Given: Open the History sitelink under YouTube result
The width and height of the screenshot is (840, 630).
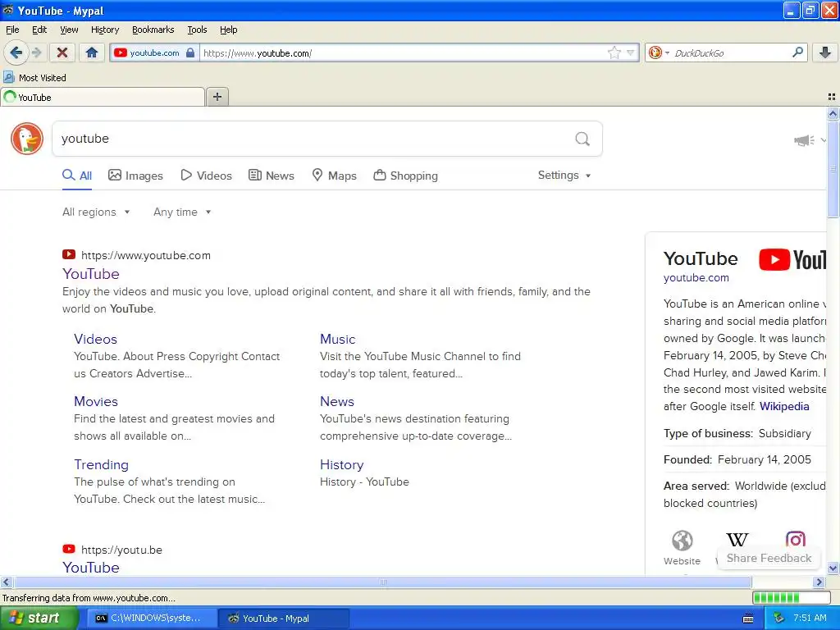Looking at the screenshot, I should coord(342,464).
